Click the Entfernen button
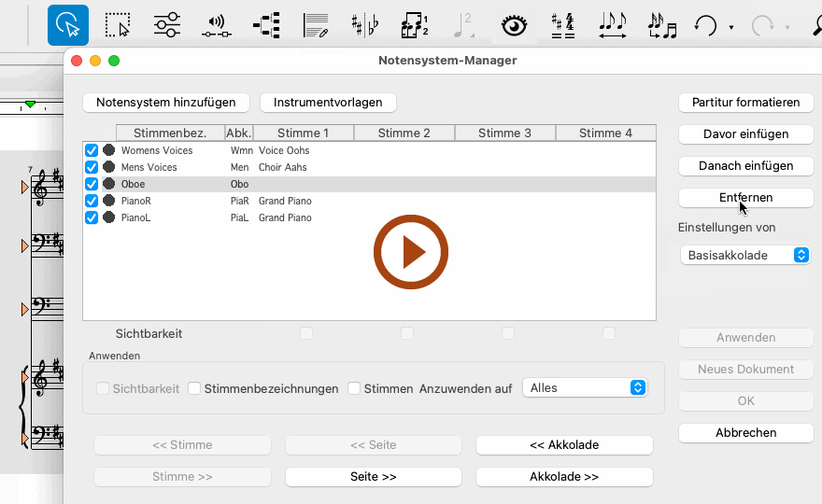Viewport: 822px width, 504px height. coord(745,197)
